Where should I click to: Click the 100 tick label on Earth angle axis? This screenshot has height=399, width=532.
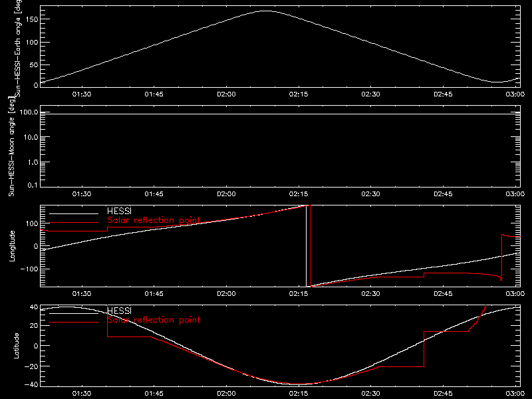[32, 42]
